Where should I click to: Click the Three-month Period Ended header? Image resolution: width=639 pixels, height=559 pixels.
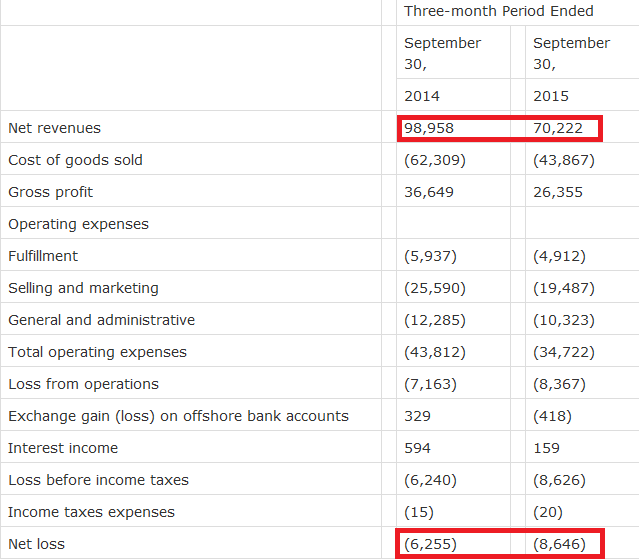coord(498,11)
